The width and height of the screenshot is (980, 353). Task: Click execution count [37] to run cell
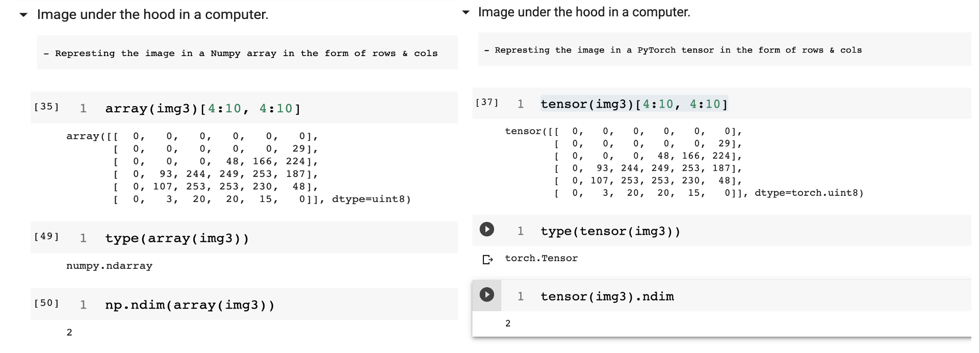(x=487, y=103)
